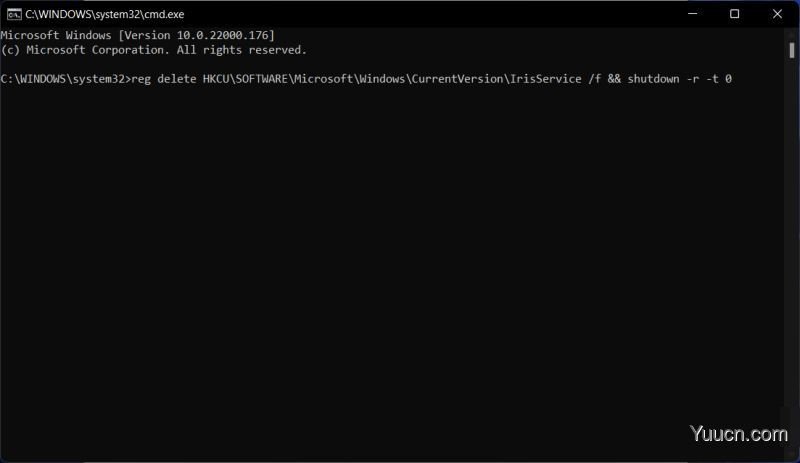800x463 pixels.
Task: Click the C:\WINDOWS\system32> prompt text
Action: click(x=66, y=79)
